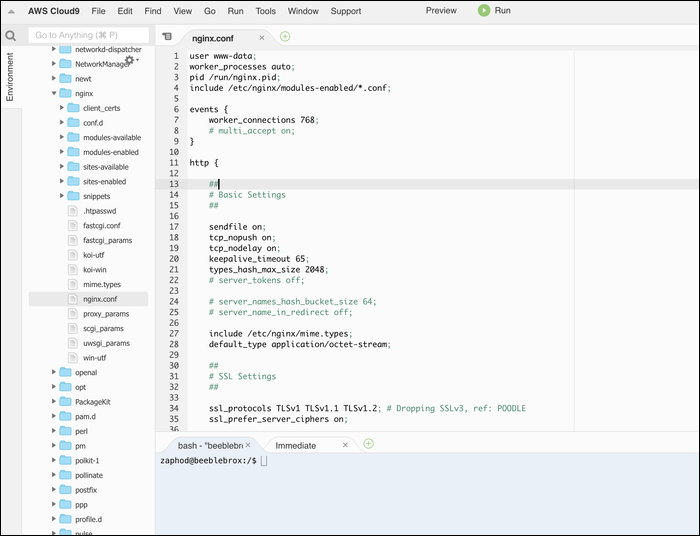The width and height of the screenshot is (700, 536).
Task: Select the pollinate folder
Action: point(89,475)
